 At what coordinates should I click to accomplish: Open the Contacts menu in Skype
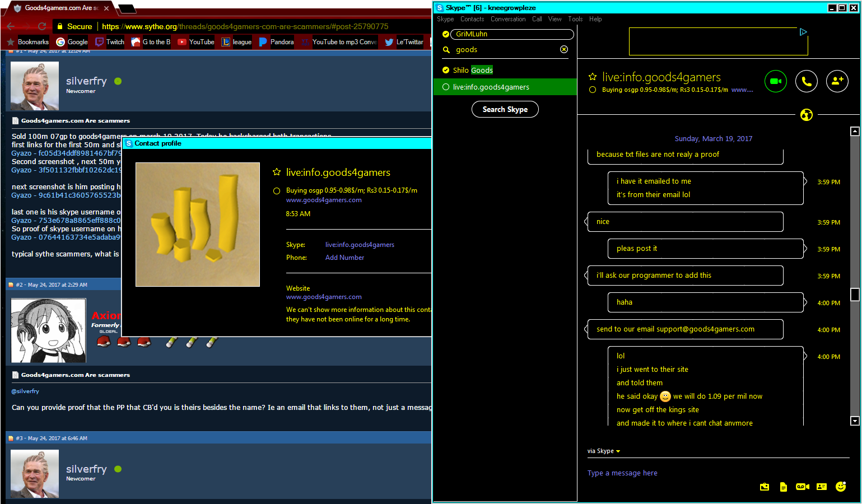[472, 19]
